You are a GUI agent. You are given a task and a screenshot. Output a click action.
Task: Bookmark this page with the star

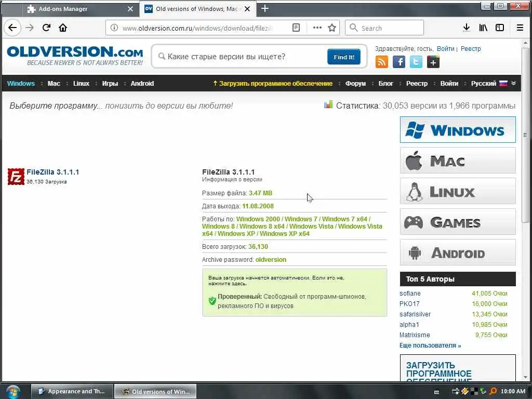coord(332,28)
